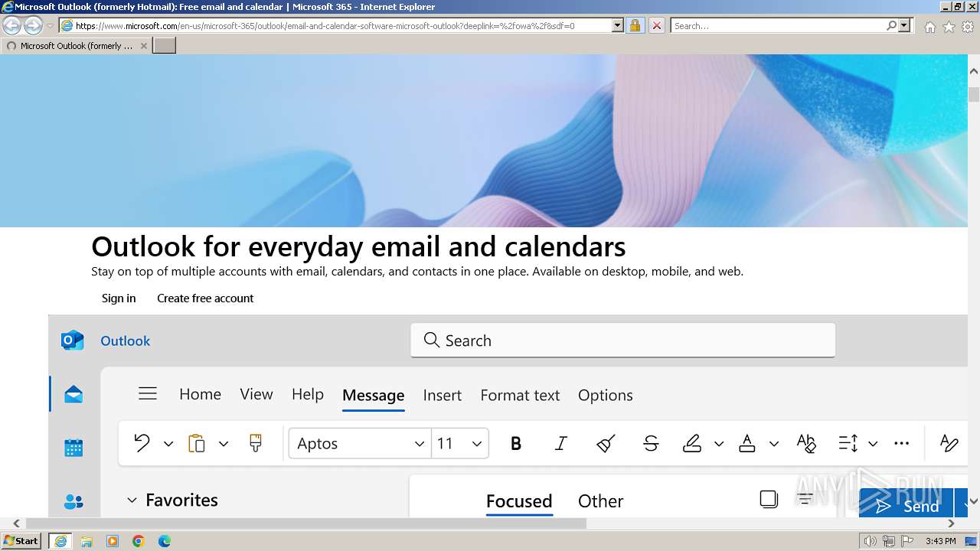
Task: Toggle Strikethrough formatting
Action: tap(651, 444)
